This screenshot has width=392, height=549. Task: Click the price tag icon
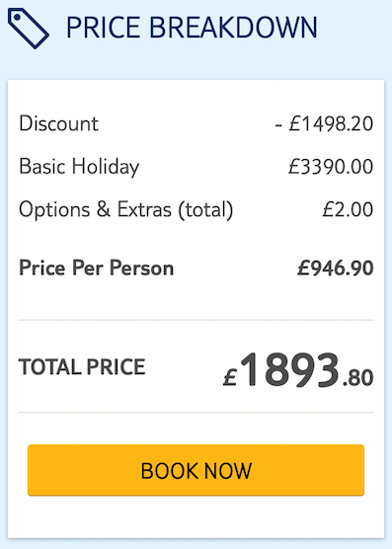(29, 28)
